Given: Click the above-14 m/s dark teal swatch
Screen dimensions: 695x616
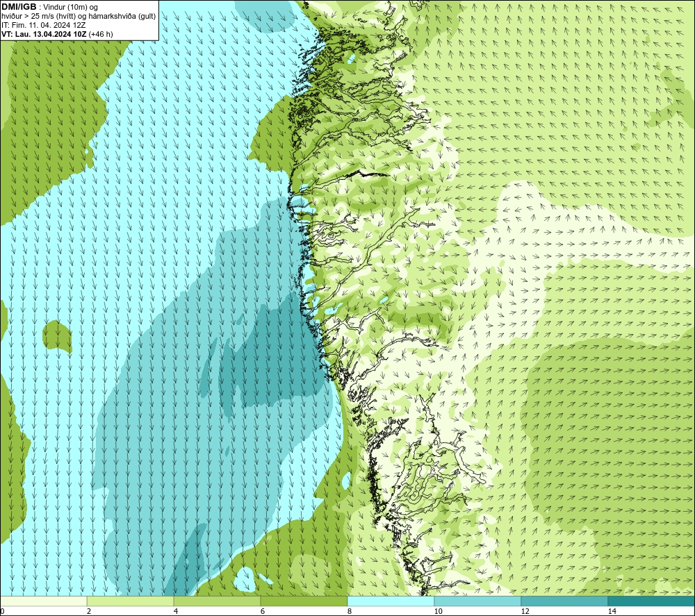Looking at the screenshot, I should coord(651,601).
